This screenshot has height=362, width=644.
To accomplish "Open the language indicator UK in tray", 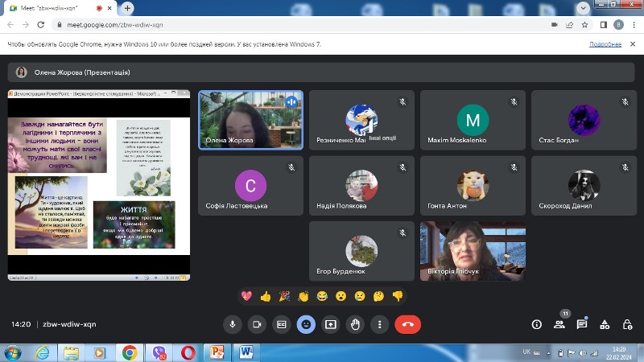I will coord(526,352).
